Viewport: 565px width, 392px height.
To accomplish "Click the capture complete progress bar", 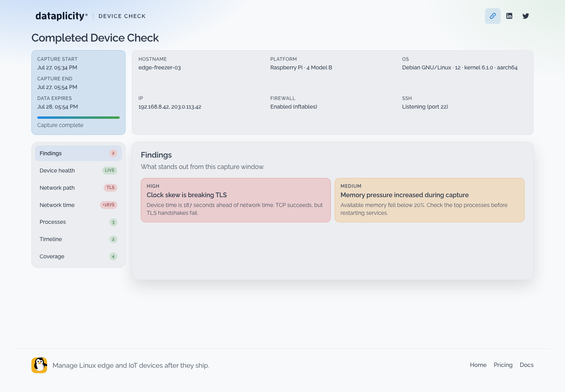I will point(78,118).
